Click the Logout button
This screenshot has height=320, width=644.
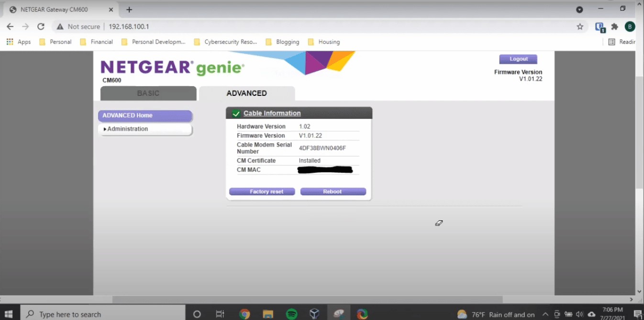point(518,58)
